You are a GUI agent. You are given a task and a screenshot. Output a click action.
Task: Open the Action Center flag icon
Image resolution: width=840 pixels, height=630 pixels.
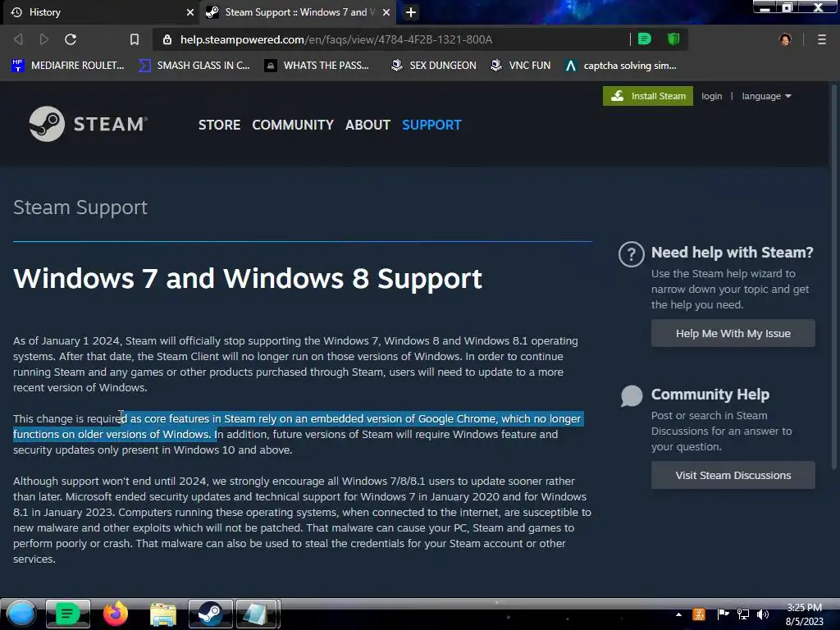[x=724, y=614]
